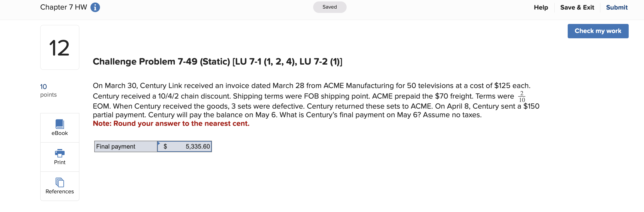This screenshot has height=212, width=644.
Task: Submit the homework assignment
Action: click(617, 7)
